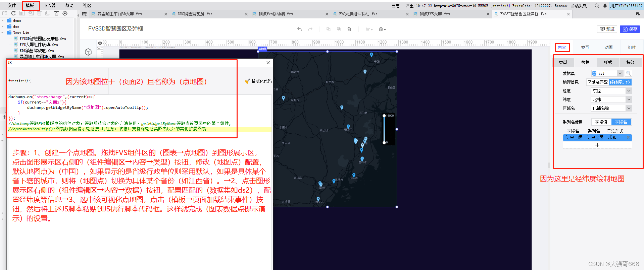Click the 保存 save button
The width and height of the screenshot is (644, 270).
630,29
